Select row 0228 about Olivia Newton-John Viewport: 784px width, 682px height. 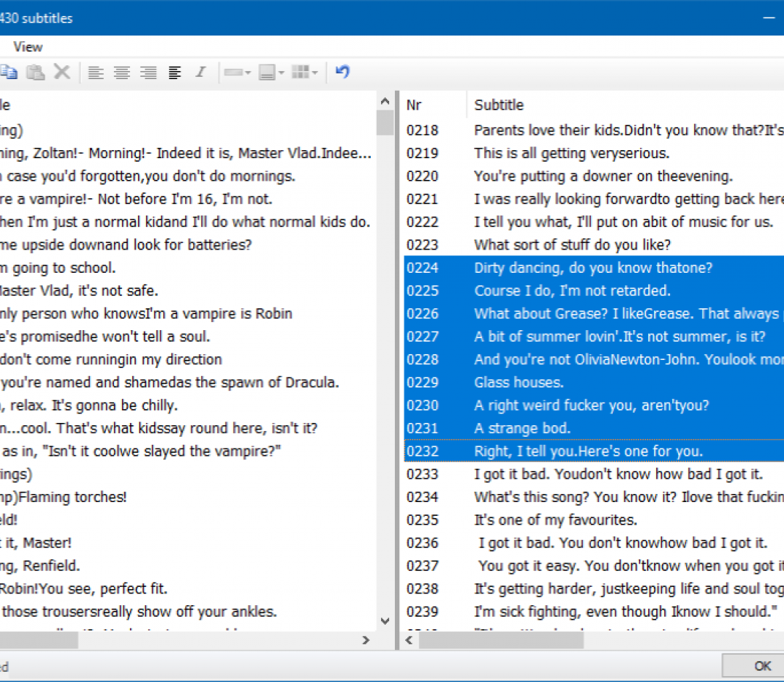pos(594,361)
